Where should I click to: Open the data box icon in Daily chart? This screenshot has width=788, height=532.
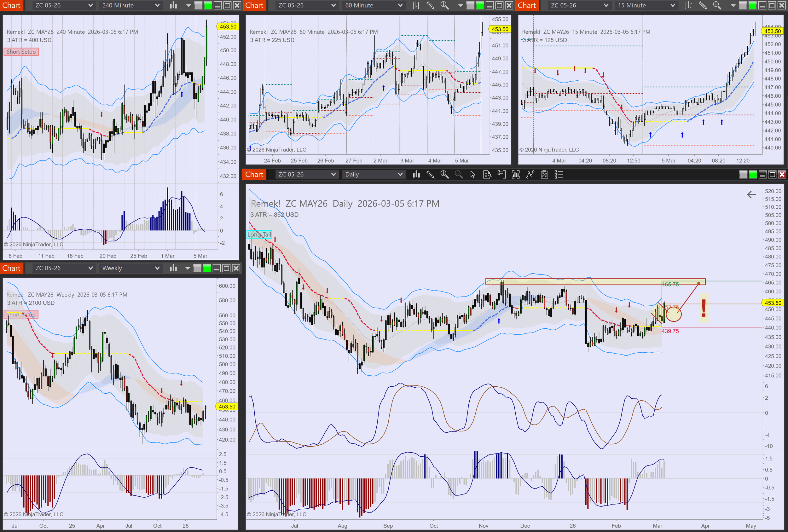(487, 175)
